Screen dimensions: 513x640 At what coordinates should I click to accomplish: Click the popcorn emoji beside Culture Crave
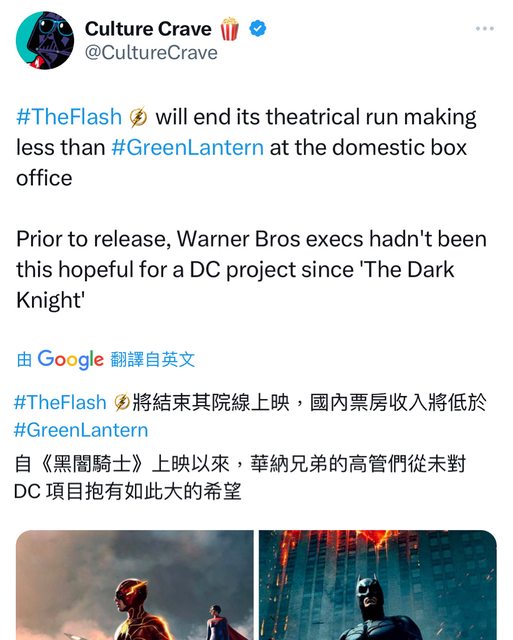point(230,29)
